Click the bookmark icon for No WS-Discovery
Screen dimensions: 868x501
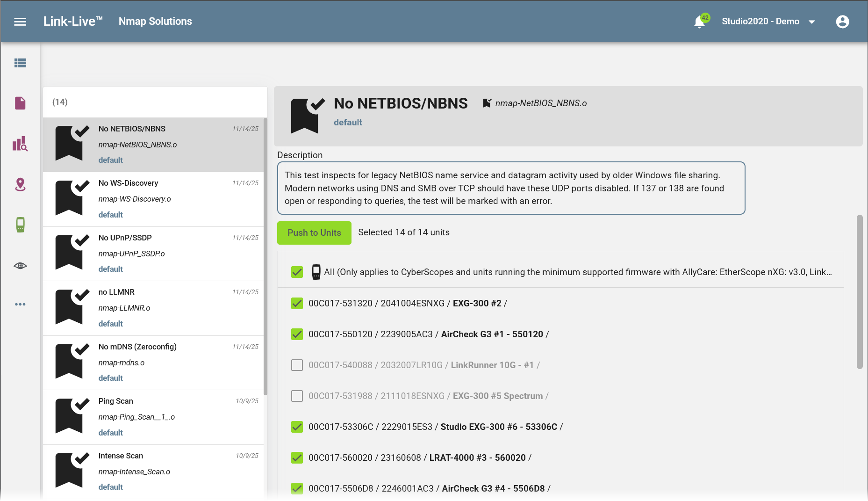(x=72, y=198)
